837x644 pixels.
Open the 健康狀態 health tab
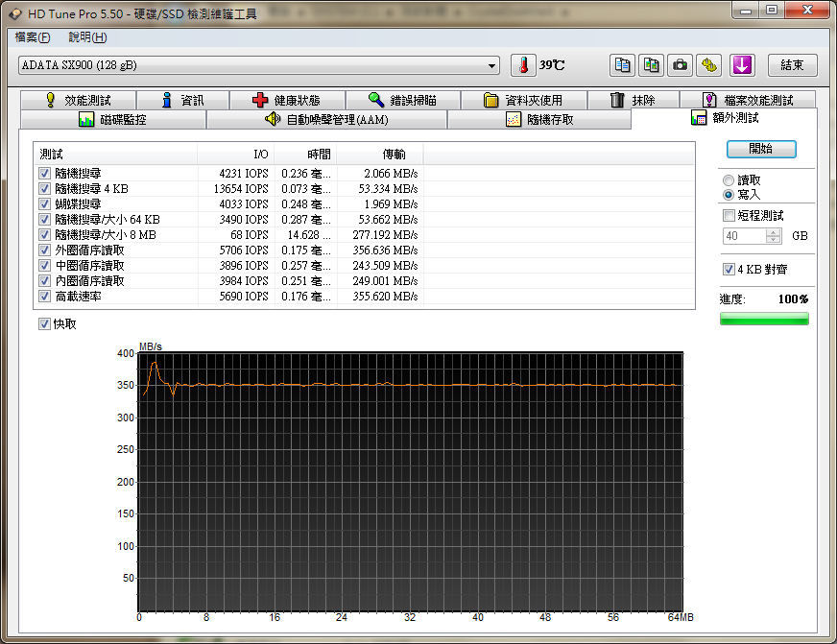287,101
